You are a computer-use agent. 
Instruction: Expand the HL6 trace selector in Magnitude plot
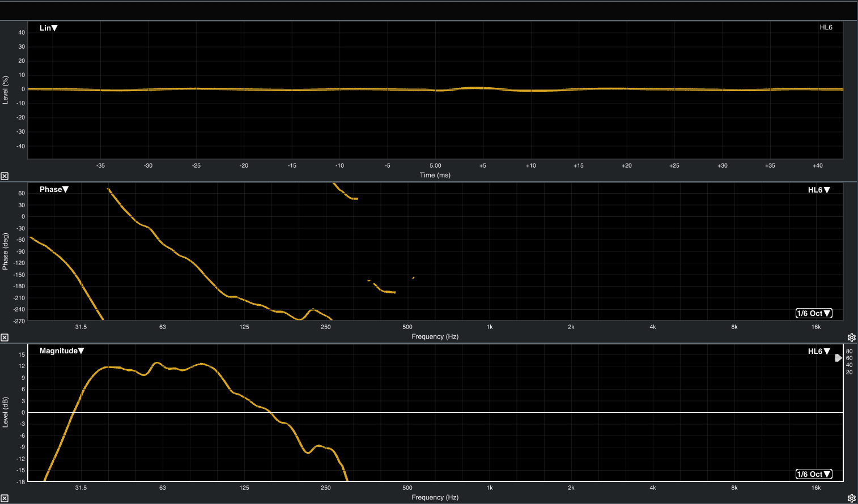point(819,351)
